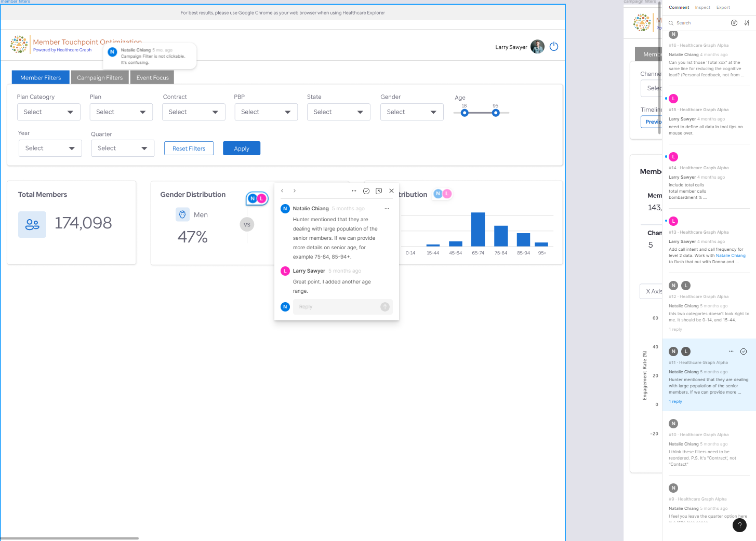Click the Reset Filters button
756x541 pixels.
(189, 148)
